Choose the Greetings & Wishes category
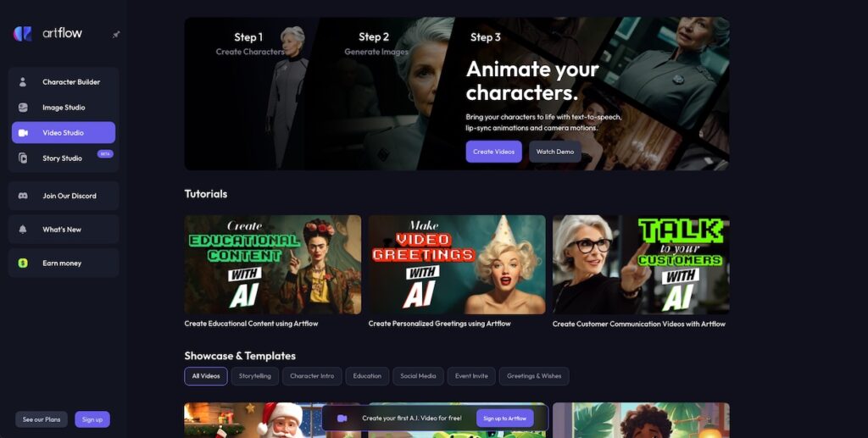Viewport: 868px width, 438px height. point(534,376)
